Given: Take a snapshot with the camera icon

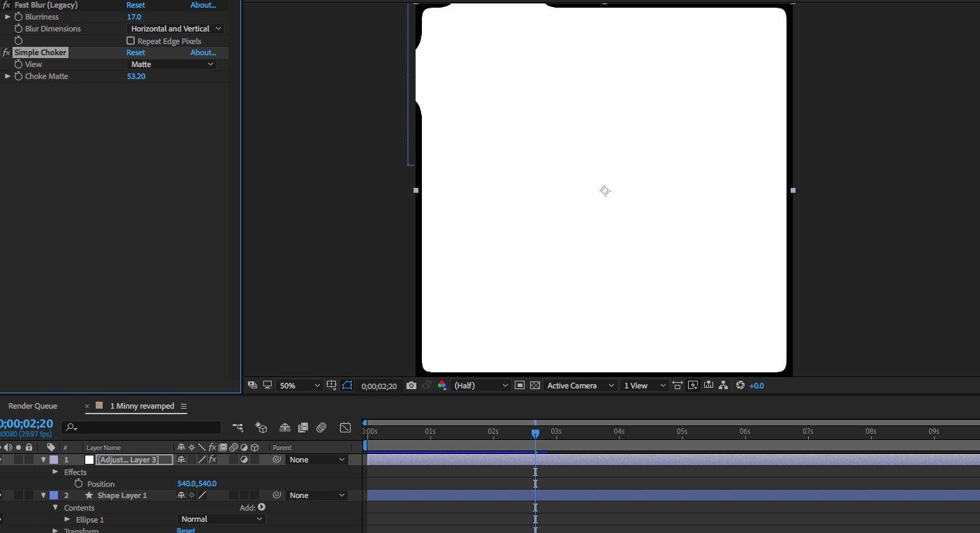Looking at the screenshot, I should click(x=411, y=386).
